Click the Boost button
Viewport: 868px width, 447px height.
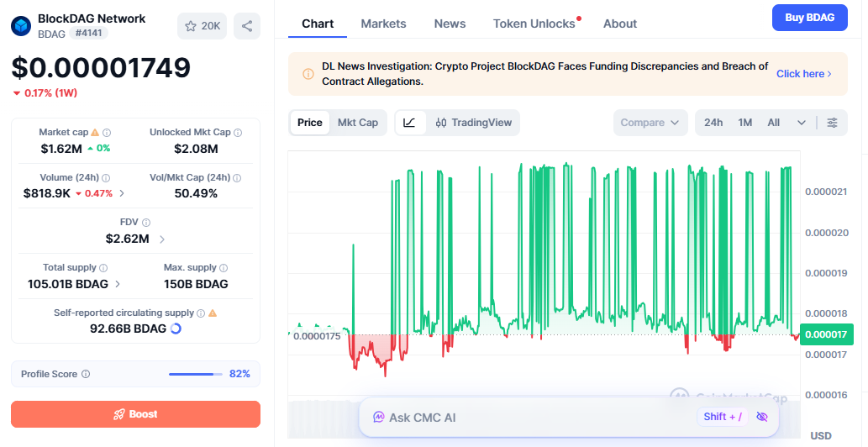point(135,414)
